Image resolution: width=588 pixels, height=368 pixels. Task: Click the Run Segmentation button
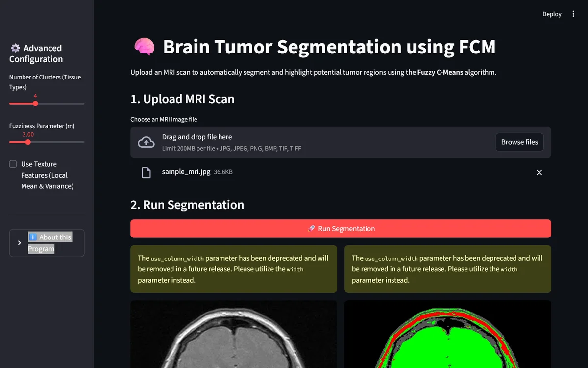(341, 229)
